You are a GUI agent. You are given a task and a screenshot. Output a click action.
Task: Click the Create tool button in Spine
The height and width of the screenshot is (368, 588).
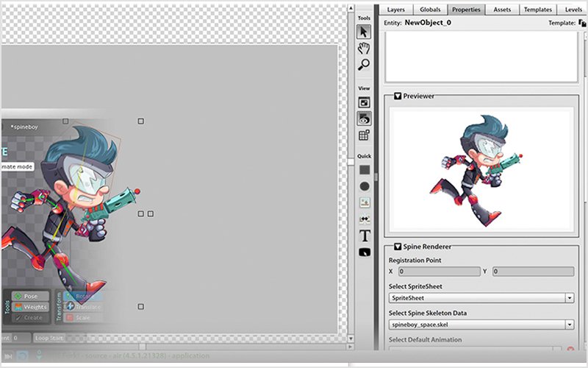[x=30, y=318]
